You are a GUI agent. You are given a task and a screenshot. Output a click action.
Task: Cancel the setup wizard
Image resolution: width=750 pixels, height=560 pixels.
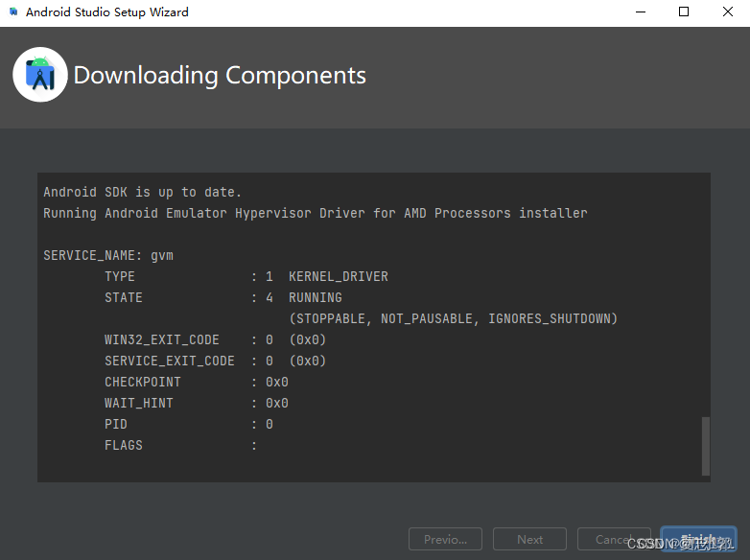click(x=614, y=540)
